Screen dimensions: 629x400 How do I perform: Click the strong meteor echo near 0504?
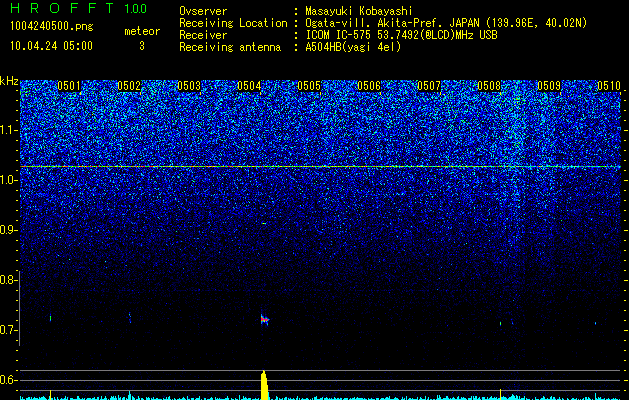pos(265,319)
